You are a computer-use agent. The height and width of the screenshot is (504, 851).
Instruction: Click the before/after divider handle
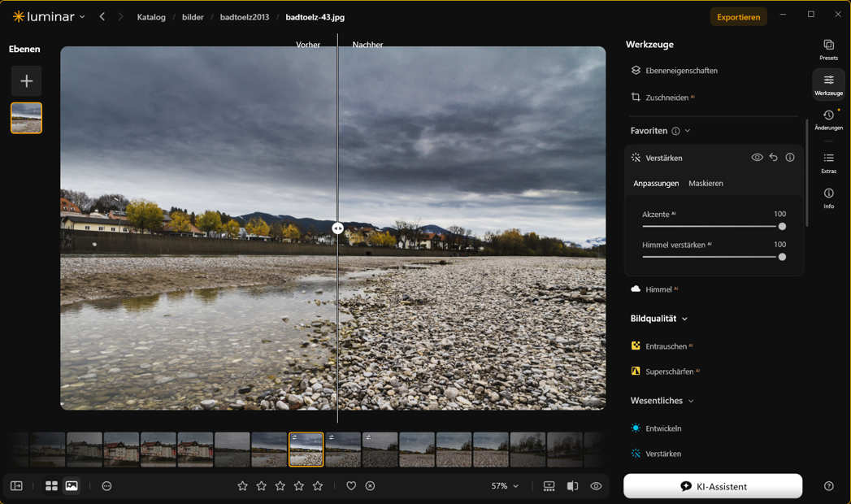(337, 228)
